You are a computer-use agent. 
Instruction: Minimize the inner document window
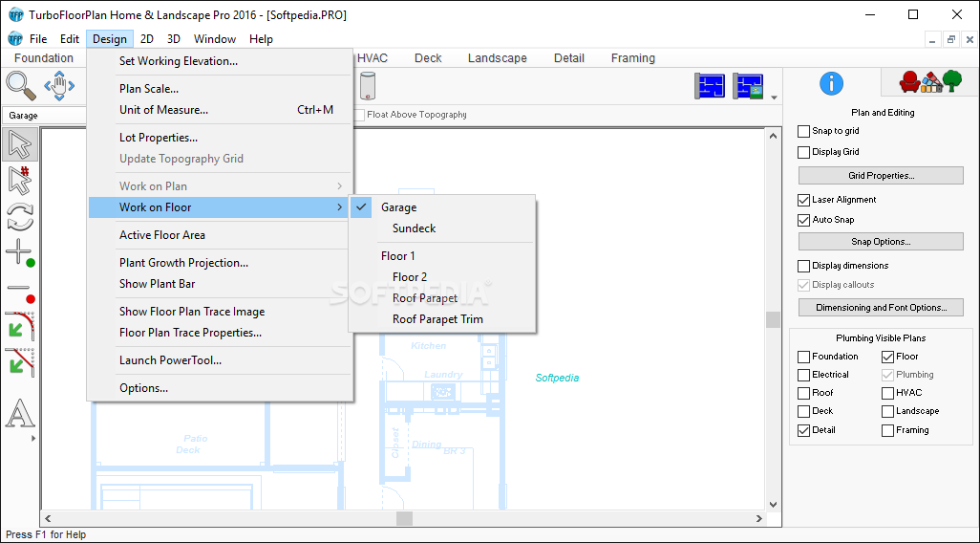pos(932,39)
